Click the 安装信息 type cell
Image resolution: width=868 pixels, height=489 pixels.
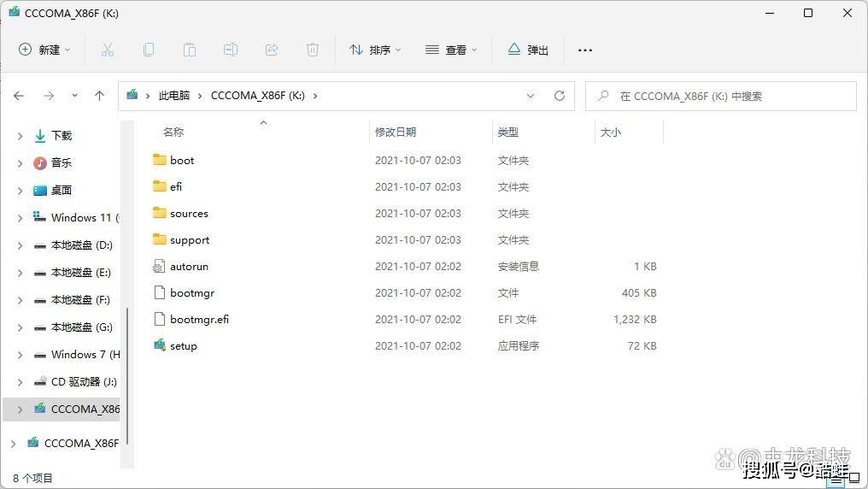[x=518, y=267]
